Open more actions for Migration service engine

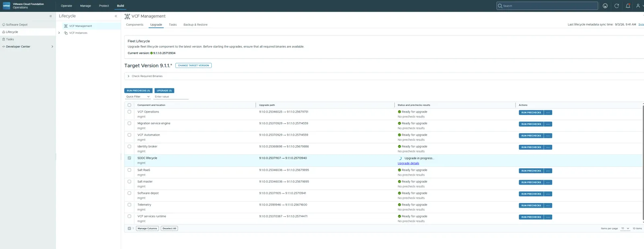click(548, 124)
